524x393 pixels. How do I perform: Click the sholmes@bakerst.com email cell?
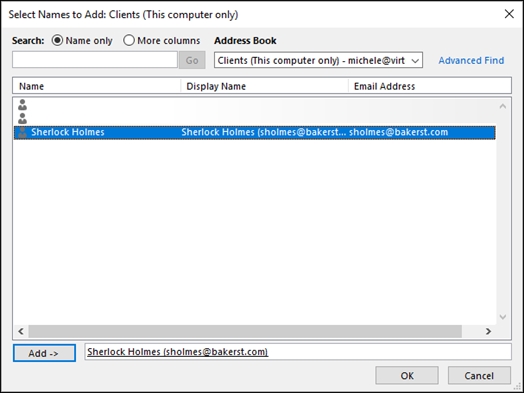pyautogui.click(x=398, y=132)
